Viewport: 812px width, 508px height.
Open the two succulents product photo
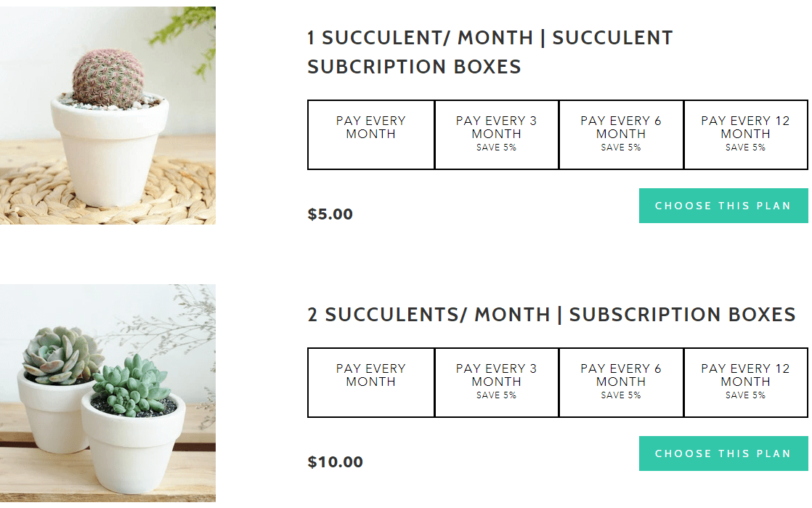(107, 392)
